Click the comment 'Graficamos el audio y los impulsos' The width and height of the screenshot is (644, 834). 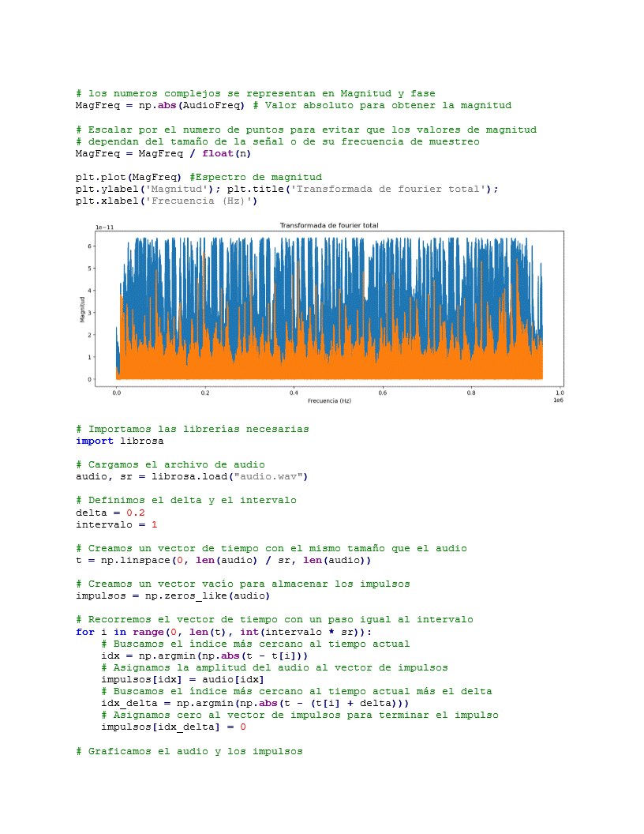click(x=189, y=751)
